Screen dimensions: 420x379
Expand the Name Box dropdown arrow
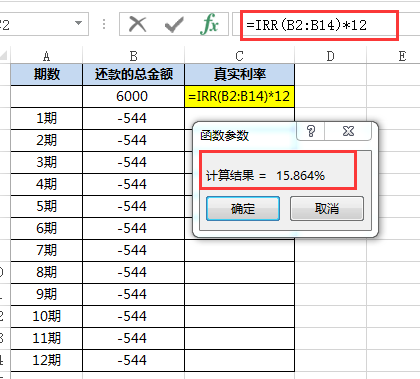pyautogui.click(x=79, y=23)
